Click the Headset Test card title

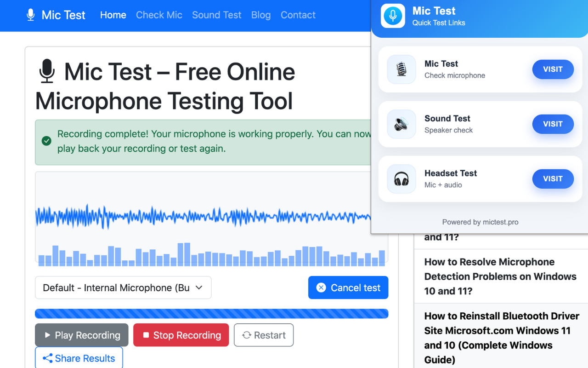tap(451, 173)
